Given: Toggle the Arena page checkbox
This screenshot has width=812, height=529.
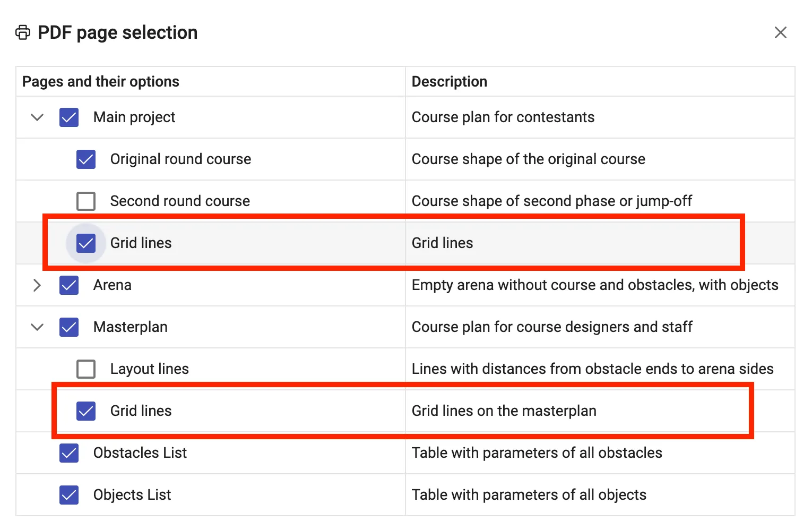Looking at the screenshot, I should (x=69, y=285).
